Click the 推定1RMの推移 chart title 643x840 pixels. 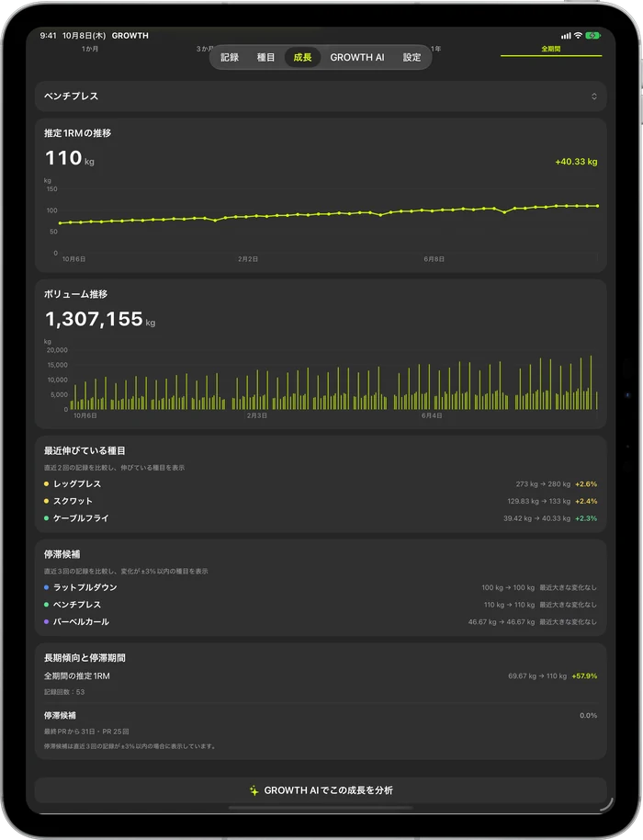point(78,133)
